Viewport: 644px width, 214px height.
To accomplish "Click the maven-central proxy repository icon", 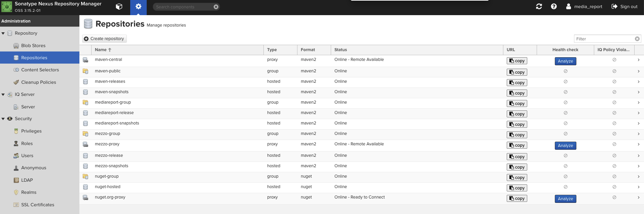I will pyautogui.click(x=85, y=60).
